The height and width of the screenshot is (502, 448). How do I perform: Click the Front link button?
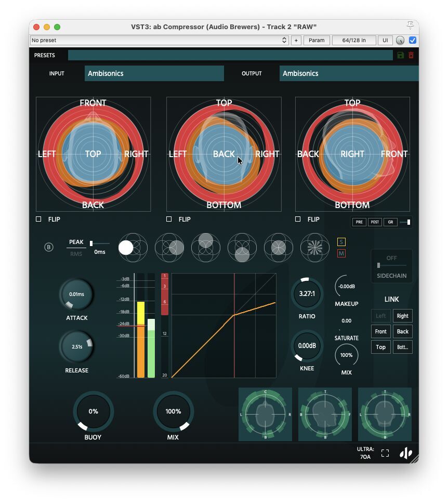pos(380,332)
